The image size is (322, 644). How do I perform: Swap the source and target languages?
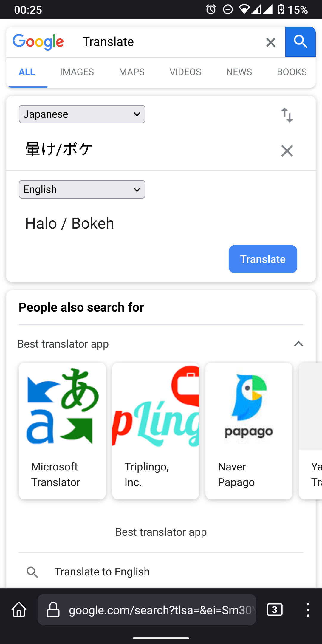[287, 115]
